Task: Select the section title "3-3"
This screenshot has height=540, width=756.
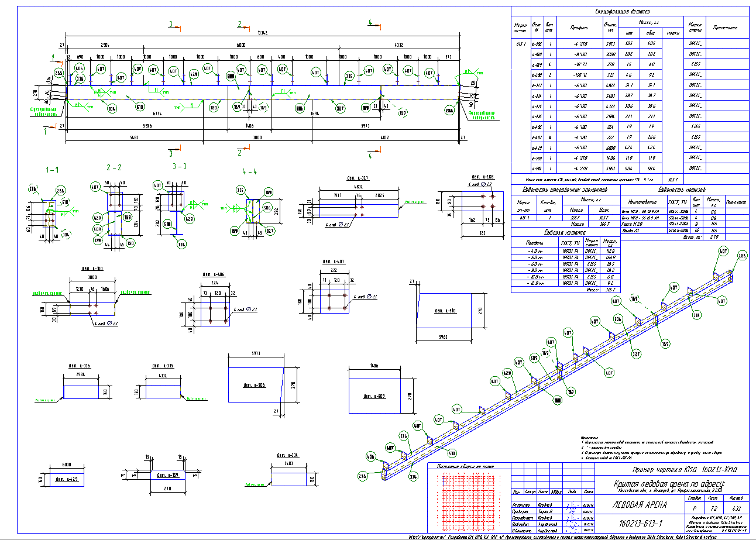Action: [179, 166]
